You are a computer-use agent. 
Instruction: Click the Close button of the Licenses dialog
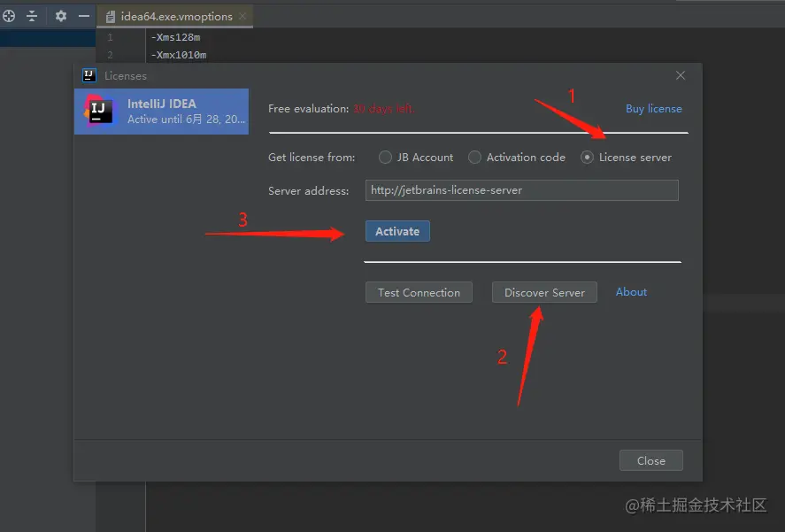[650, 460]
